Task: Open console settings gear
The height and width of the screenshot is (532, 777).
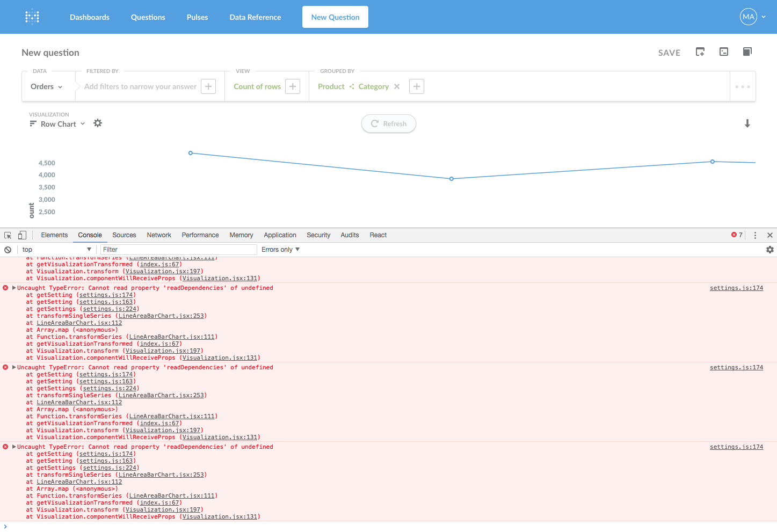Action: [769, 250]
